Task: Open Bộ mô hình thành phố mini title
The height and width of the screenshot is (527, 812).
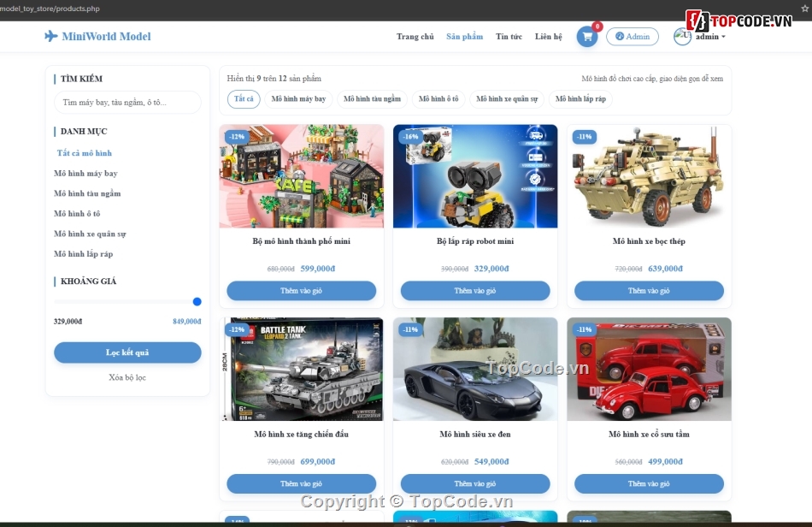Action: 302,241
